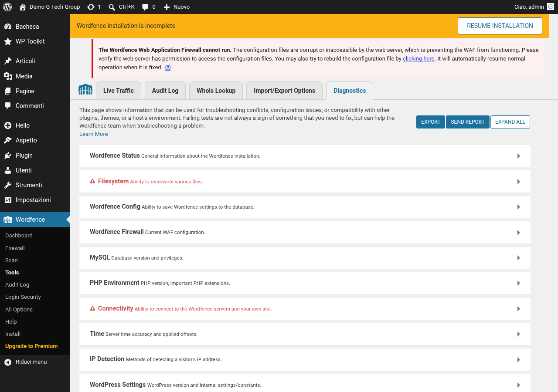Open the Utenti user icon
The width and height of the screenshot is (558, 392).
[8, 170]
